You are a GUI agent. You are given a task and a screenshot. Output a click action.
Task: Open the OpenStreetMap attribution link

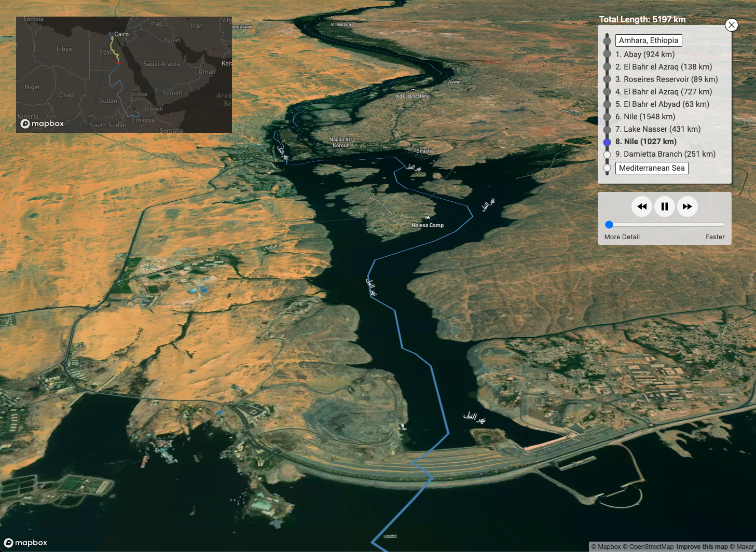click(x=651, y=547)
